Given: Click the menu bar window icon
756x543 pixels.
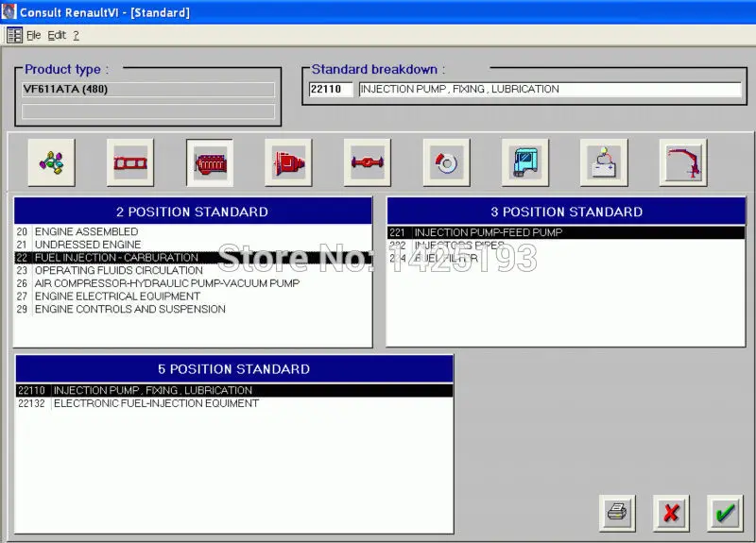Looking at the screenshot, I should tap(14, 35).
